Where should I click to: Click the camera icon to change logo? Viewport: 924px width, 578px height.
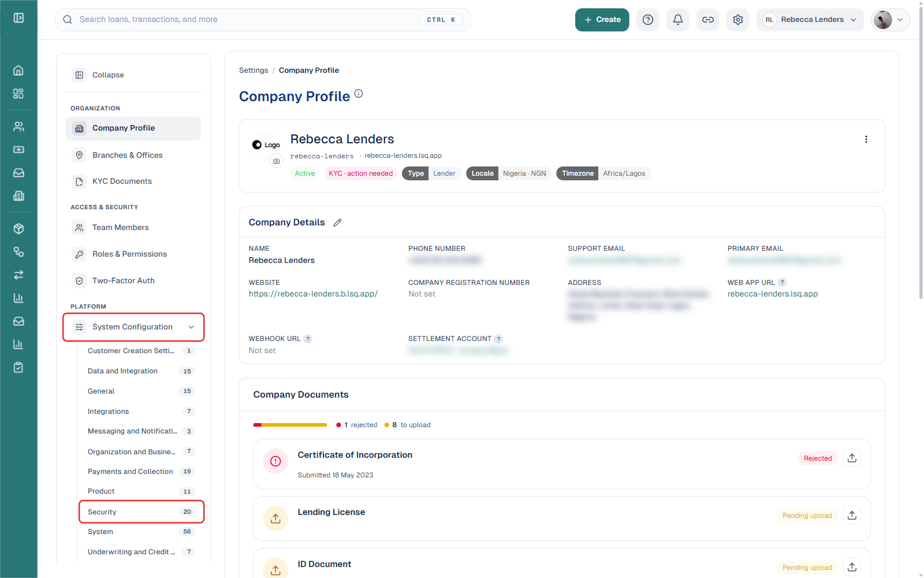277,161
